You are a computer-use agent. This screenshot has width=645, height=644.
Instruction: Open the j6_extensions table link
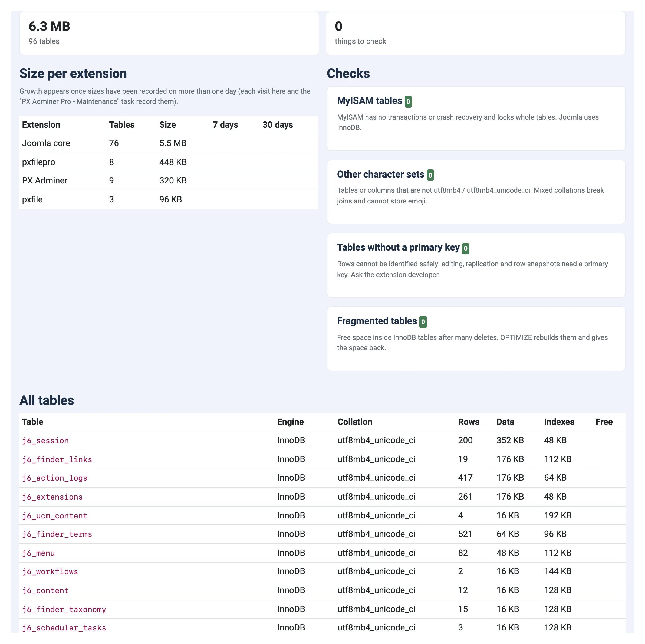pyautogui.click(x=52, y=497)
